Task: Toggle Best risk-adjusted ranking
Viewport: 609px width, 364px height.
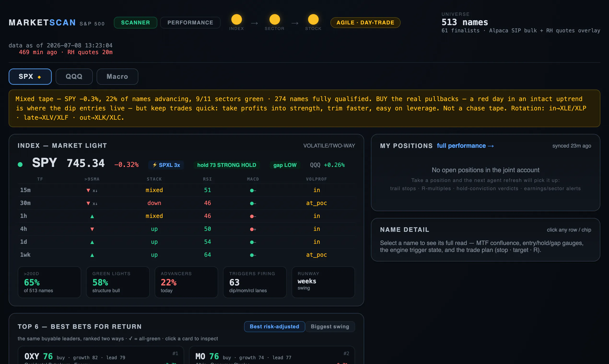Action: click(275, 326)
